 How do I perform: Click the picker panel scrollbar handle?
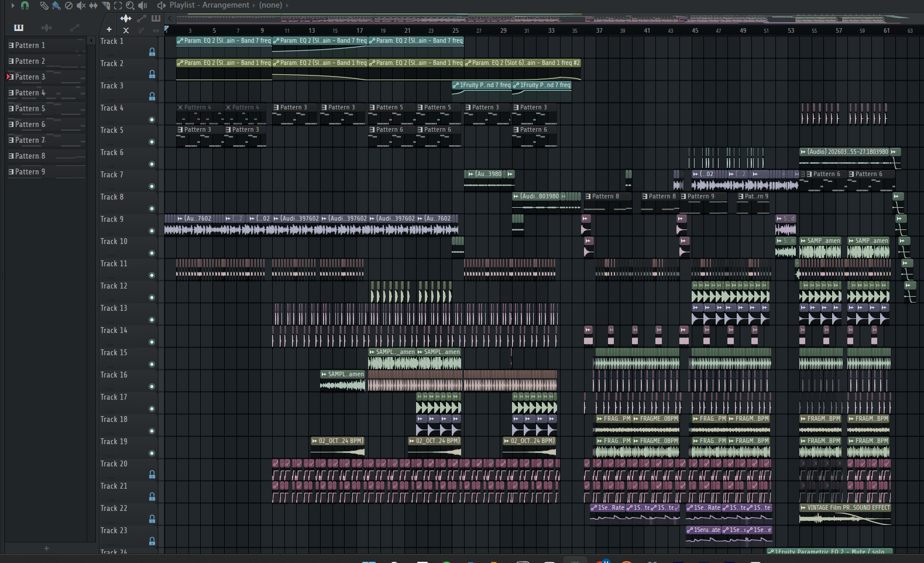tap(91, 41)
